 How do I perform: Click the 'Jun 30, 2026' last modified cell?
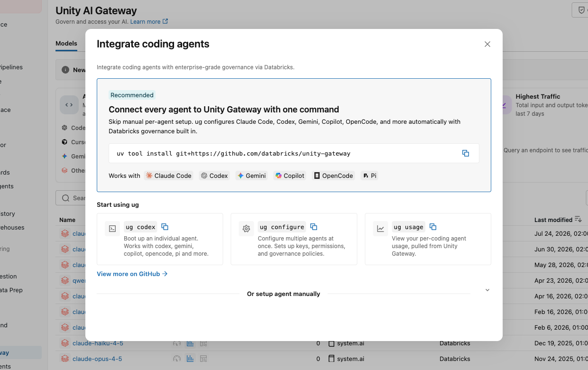[561, 249]
